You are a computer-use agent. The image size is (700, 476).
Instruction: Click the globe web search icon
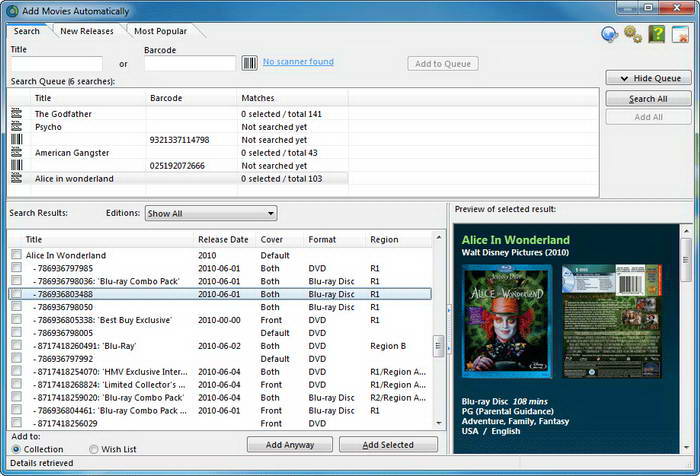click(609, 34)
